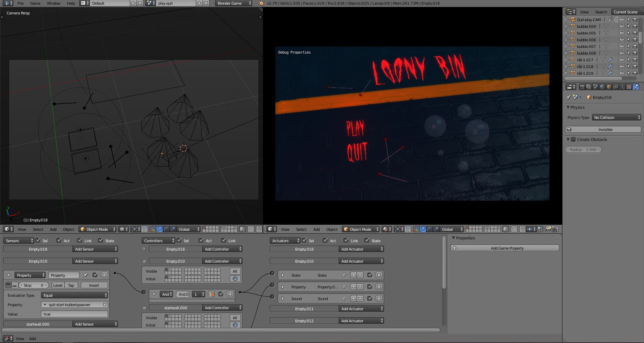Image resolution: width=644 pixels, height=343 pixels.
Task: Uncheck Controllers Act checkbox
Action: (x=201, y=240)
